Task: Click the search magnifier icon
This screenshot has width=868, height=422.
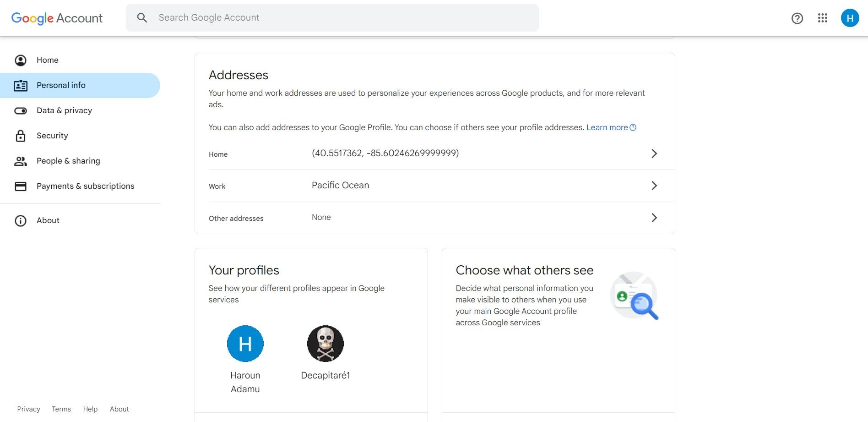Action: click(142, 17)
